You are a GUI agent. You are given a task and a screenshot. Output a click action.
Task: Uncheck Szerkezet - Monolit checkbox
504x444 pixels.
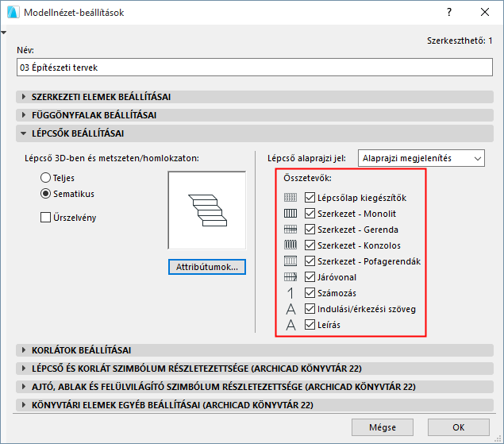310,214
